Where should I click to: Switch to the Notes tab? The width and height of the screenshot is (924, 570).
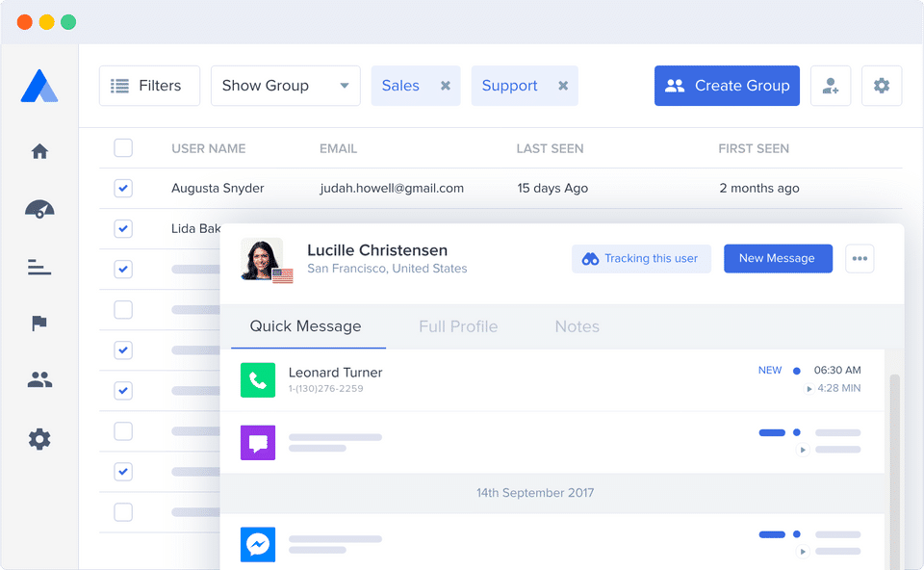pos(577,326)
